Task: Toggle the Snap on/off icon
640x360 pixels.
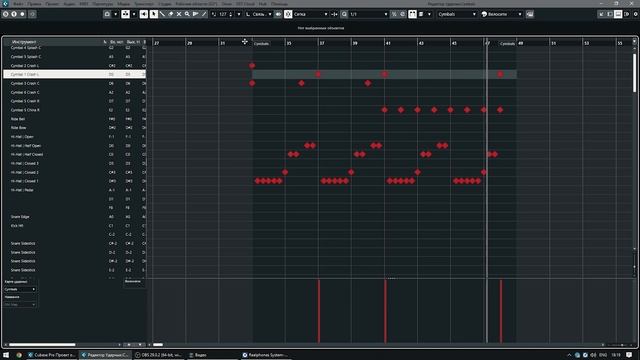Action: [x=288, y=14]
